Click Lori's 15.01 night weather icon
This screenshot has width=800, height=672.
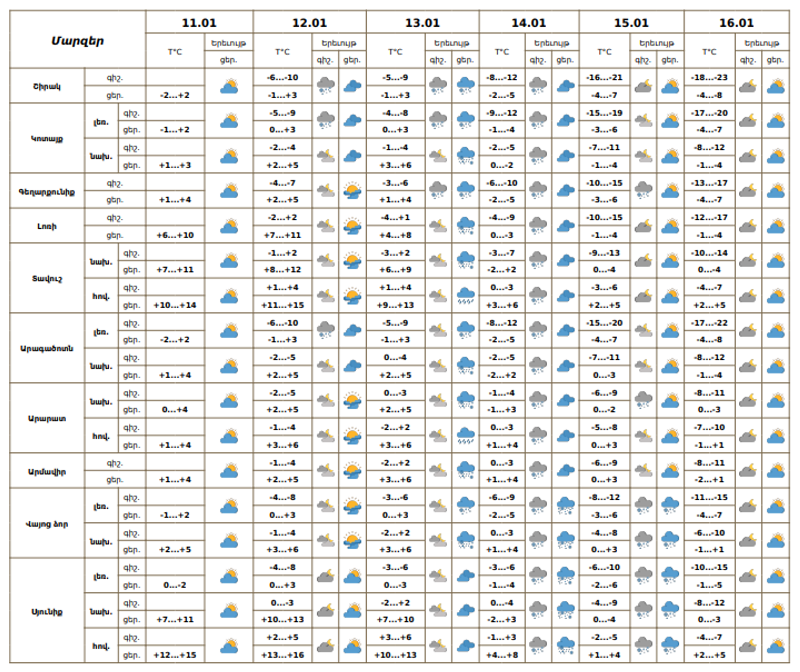point(643,226)
